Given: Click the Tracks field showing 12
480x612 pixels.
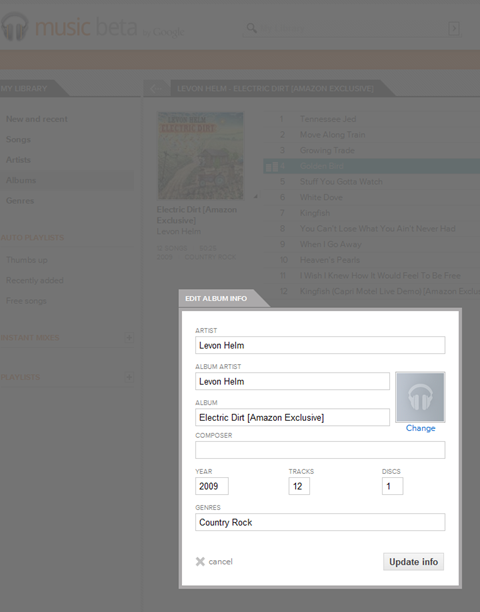Looking at the screenshot, I should [299, 486].
